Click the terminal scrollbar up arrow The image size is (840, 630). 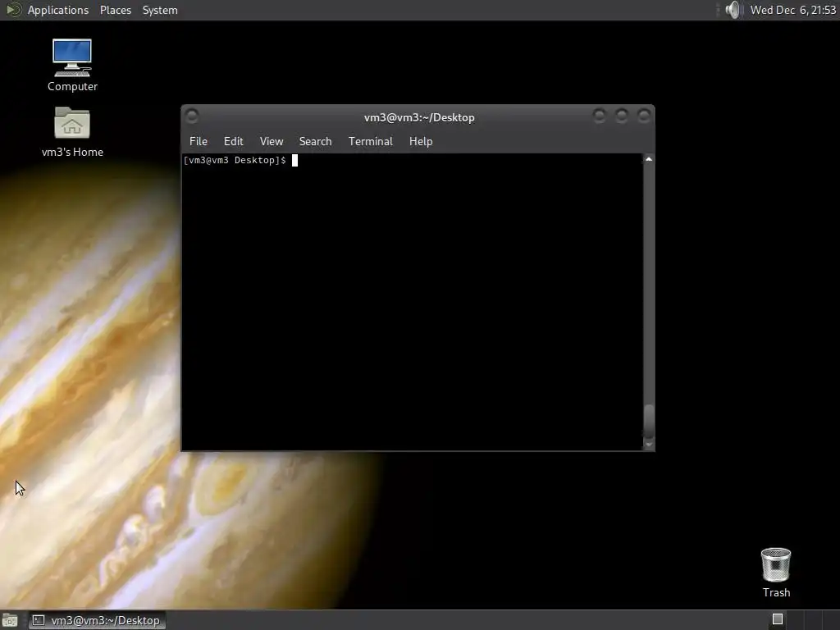coord(649,159)
